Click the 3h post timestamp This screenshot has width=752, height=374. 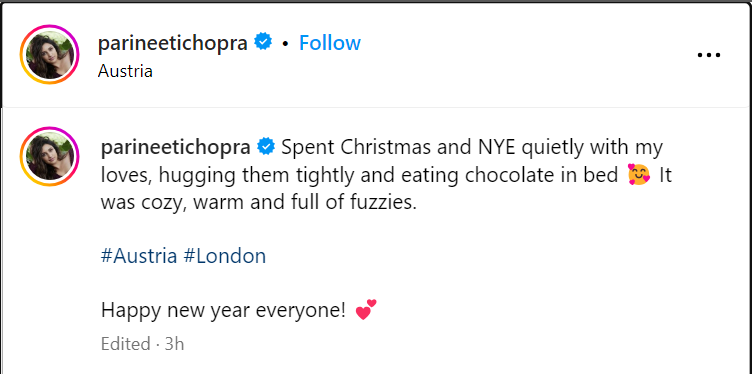175,344
